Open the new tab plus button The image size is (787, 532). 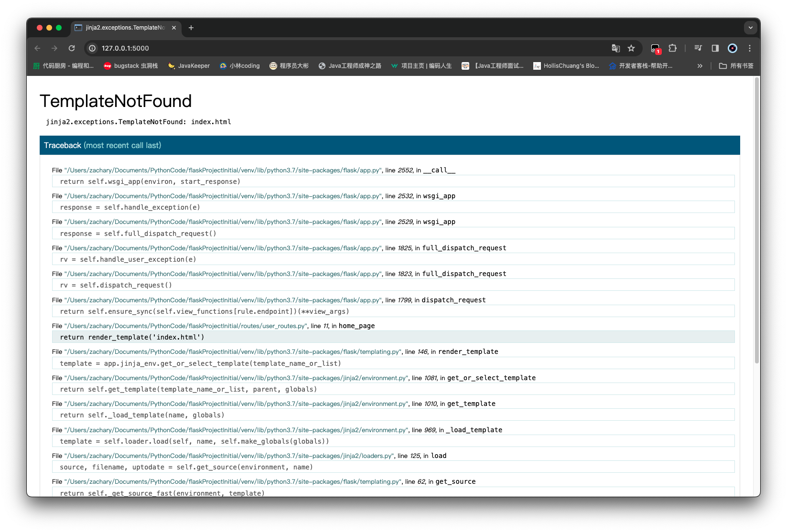[191, 28]
